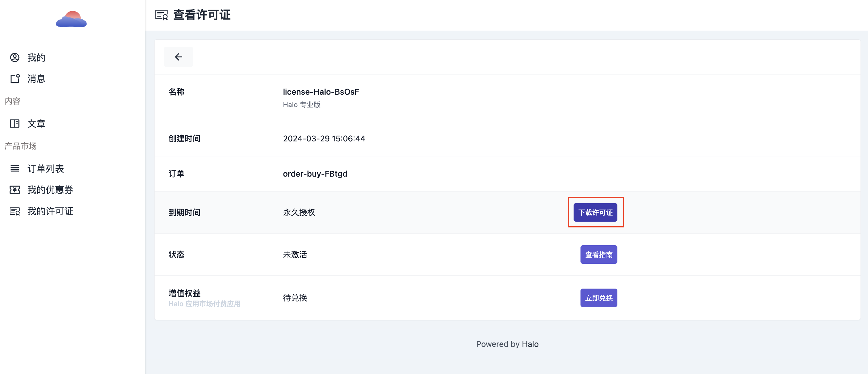Click the 立即兑换 button
The image size is (868, 374).
(599, 298)
